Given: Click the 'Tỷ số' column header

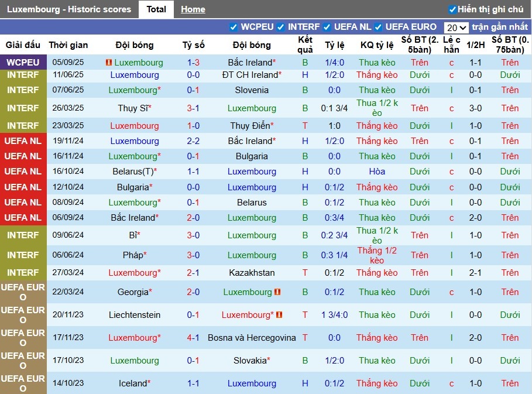Looking at the screenshot, I should pyautogui.click(x=193, y=45).
